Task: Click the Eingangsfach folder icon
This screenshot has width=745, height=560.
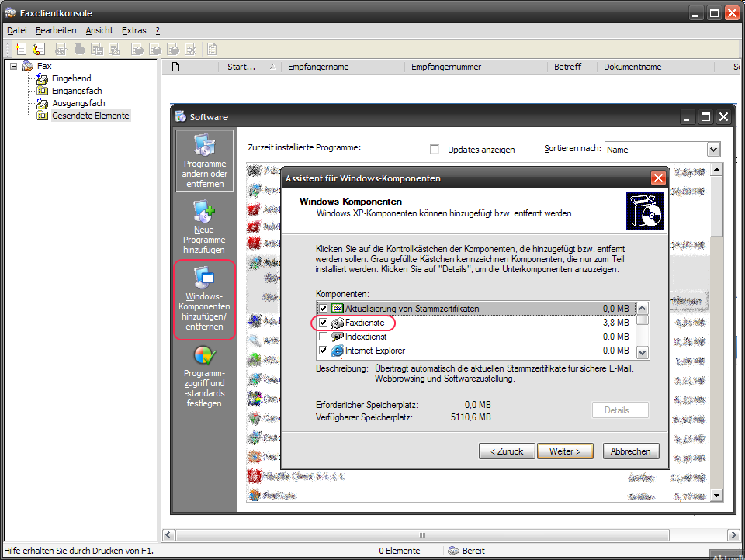Action: click(42, 91)
